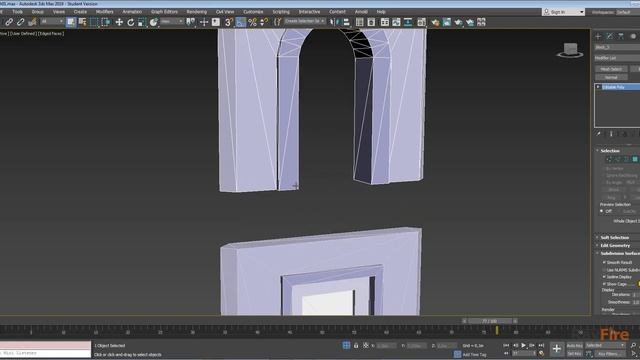640x360 pixels.
Task: Open Scene Explorer toggle icon
Action: (360, 22)
